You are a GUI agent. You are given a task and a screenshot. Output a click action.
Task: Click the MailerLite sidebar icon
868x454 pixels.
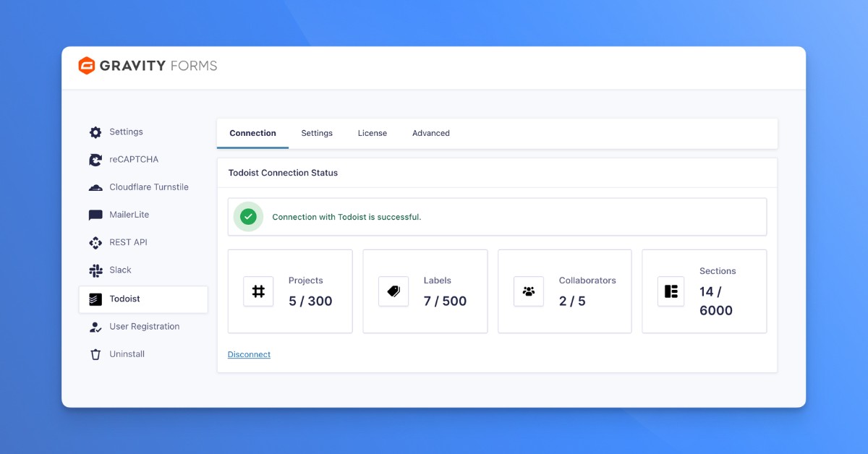coord(95,214)
